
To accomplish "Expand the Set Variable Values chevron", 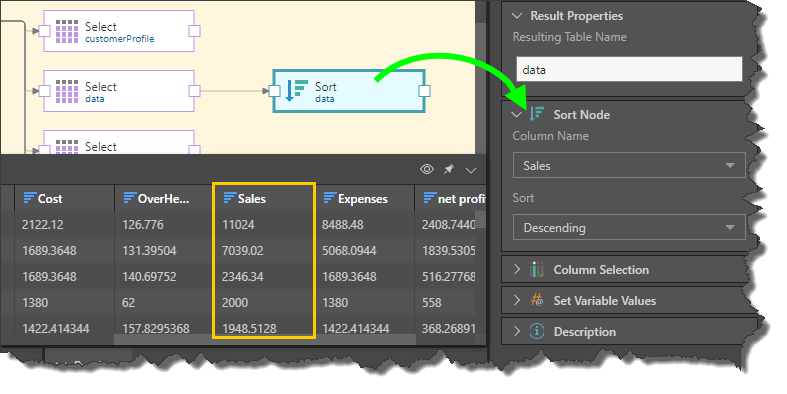I will 517,300.
